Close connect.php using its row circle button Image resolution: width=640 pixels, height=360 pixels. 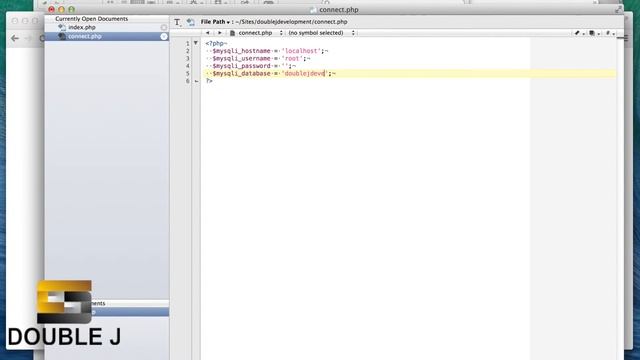pyautogui.click(x=164, y=36)
